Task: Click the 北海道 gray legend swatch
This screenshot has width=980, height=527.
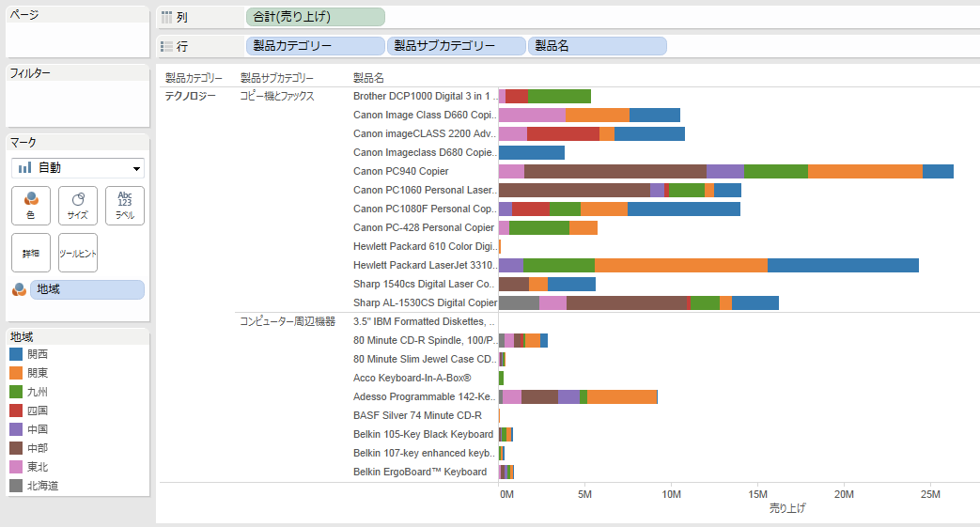Action: point(16,485)
